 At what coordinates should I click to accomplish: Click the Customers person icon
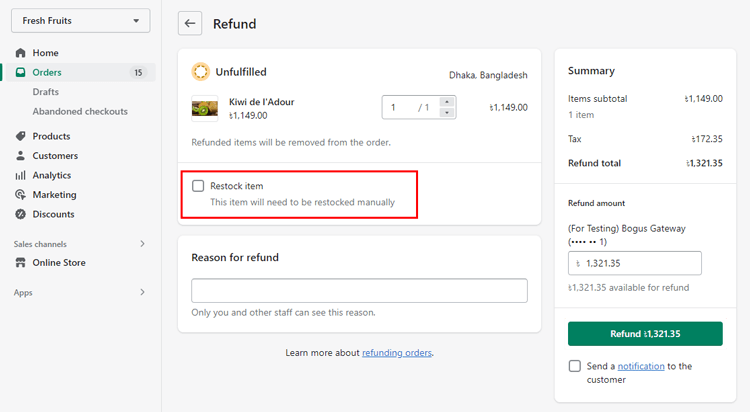pyautogui.click(x=21, y=156)
